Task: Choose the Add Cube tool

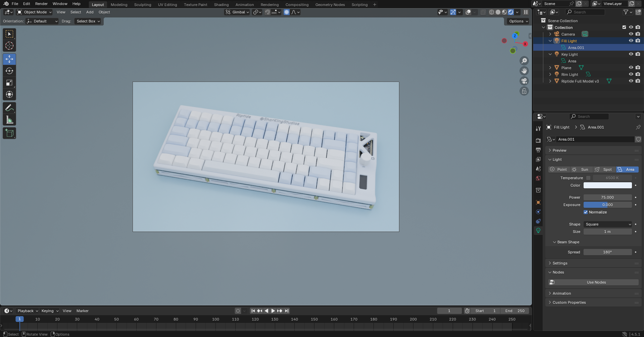Action: pyautogui.click(x=9, y=133)
